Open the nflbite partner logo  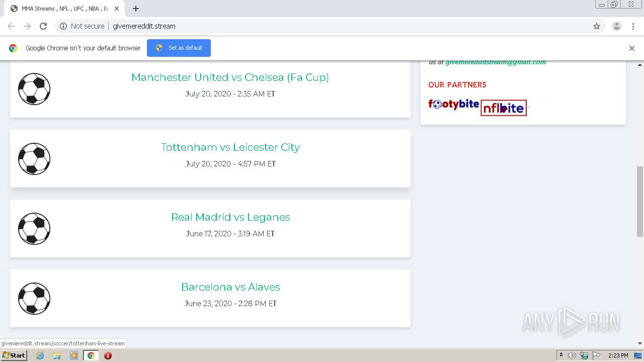[504, 108]
